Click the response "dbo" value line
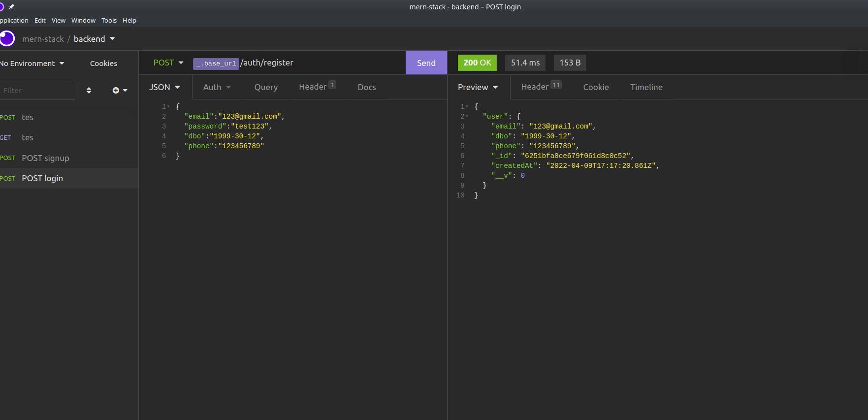This screenshot has height=420, width=868. (x=533, y=136)
